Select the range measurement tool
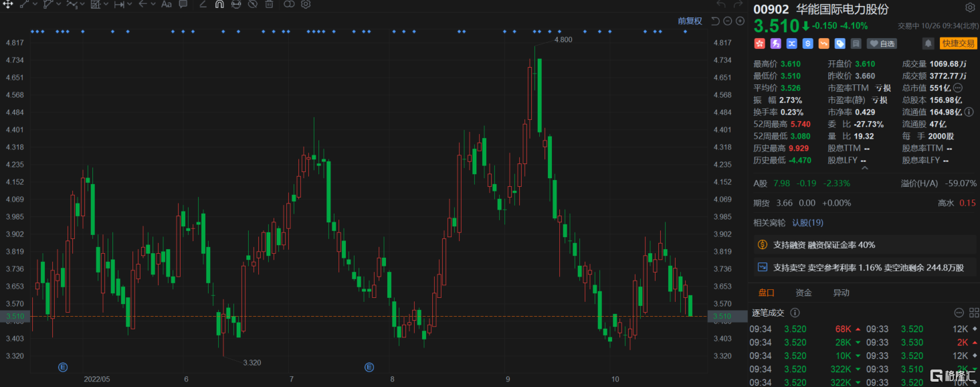 pos(119,4)
